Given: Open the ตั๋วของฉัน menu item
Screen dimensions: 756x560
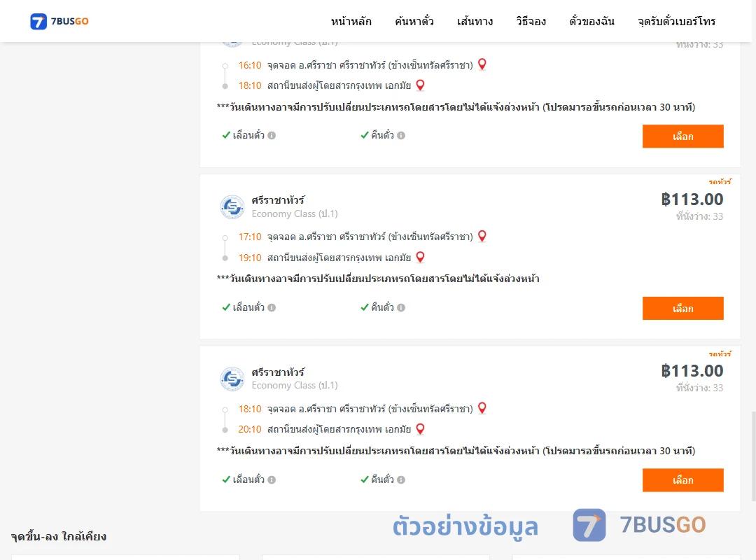Looking at the screenshot, I should point(591,21).
